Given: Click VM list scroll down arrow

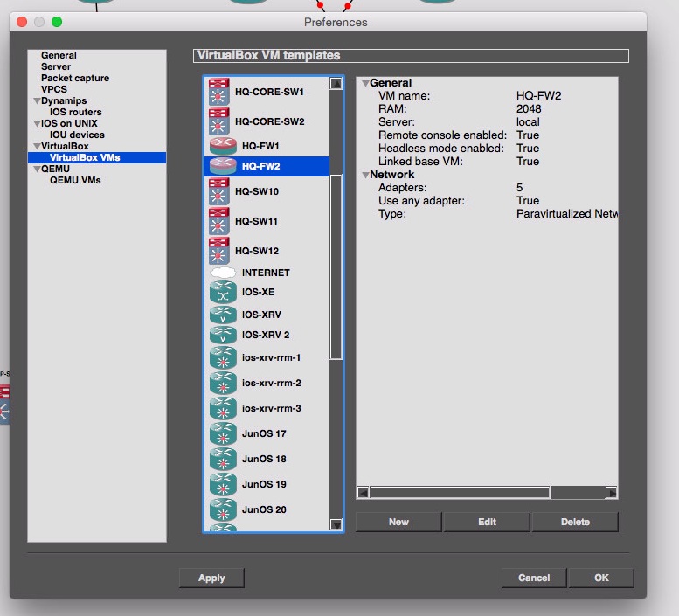Looking at the screenshot, I should click(336, 524).
